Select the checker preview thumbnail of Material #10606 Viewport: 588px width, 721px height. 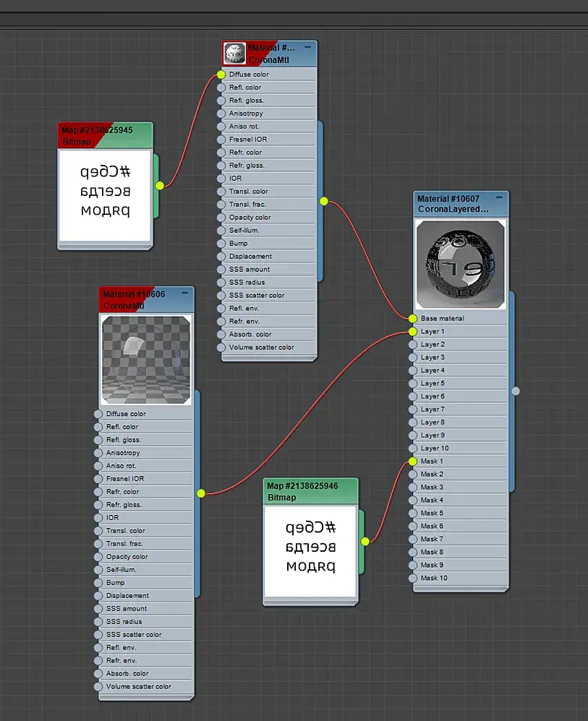(x=146, y=359)
